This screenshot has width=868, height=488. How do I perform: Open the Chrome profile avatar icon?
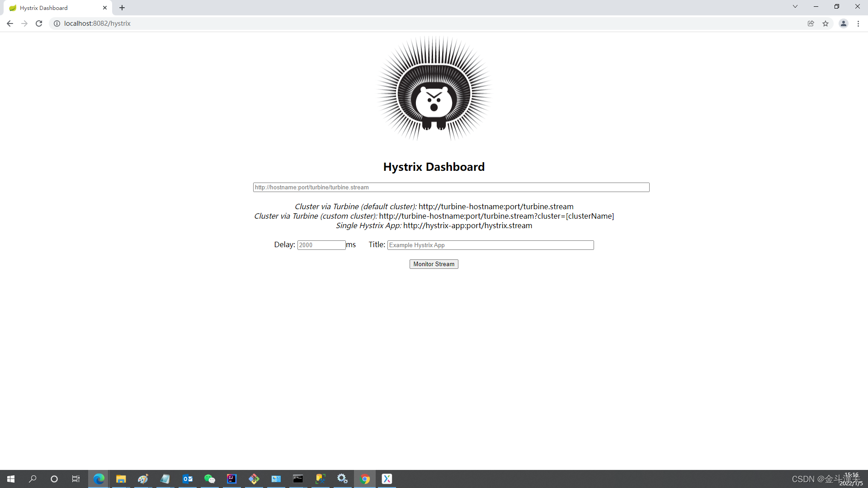(843, 23)
